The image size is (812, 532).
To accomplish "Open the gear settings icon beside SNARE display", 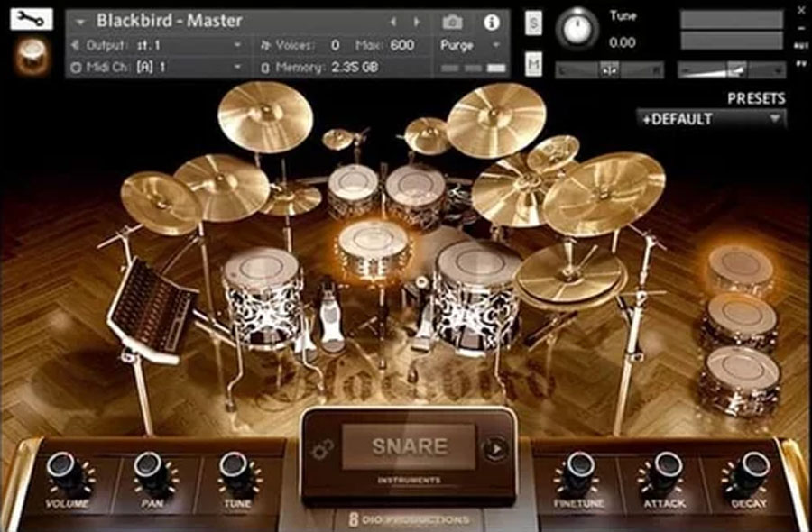I will pyautogui.click(x=322, y=449).
